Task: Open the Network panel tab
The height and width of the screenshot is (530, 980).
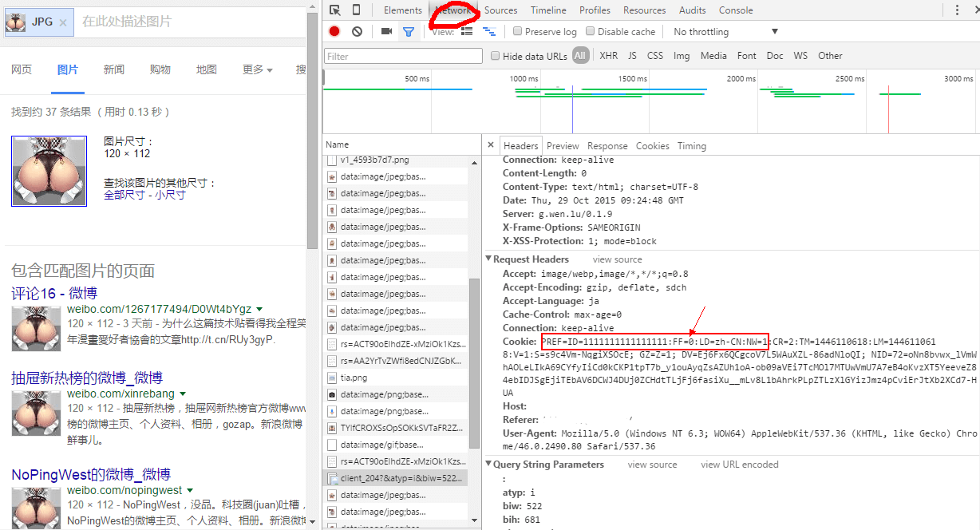Action: pos(452,10)
